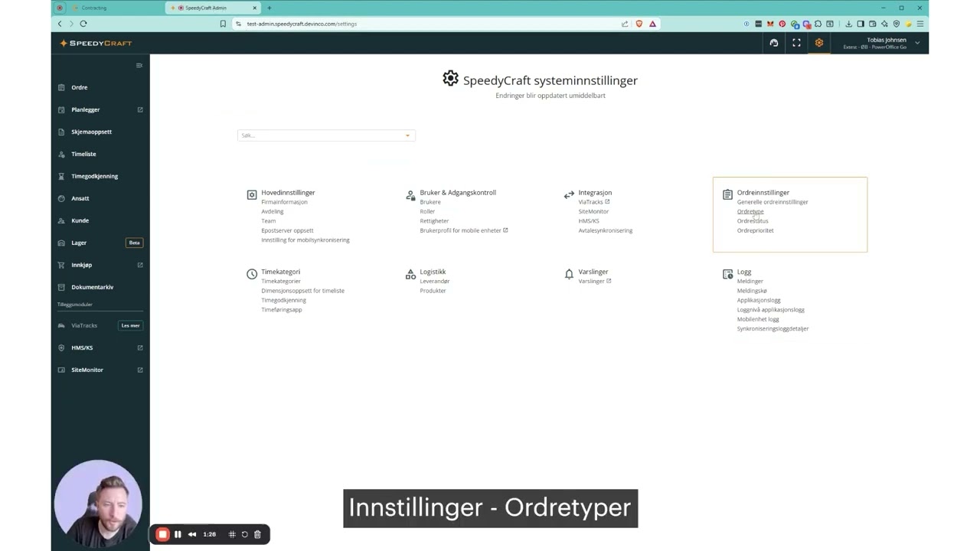Open Timeliste from the sidebar
This screenshot has height=551, width=980.
click(83, 154)
